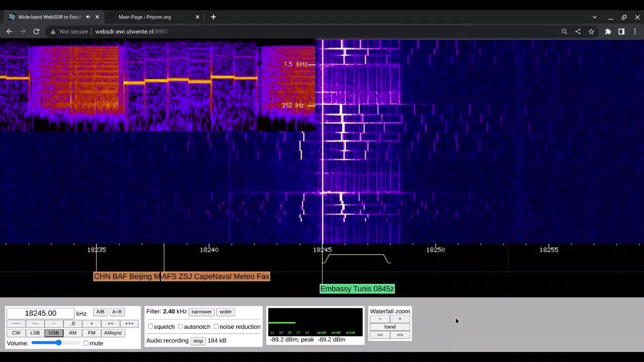The width and height of the screenshot is (644, 362).
Task: Click the single-plus frequency step button
Action: click(92, 323)
